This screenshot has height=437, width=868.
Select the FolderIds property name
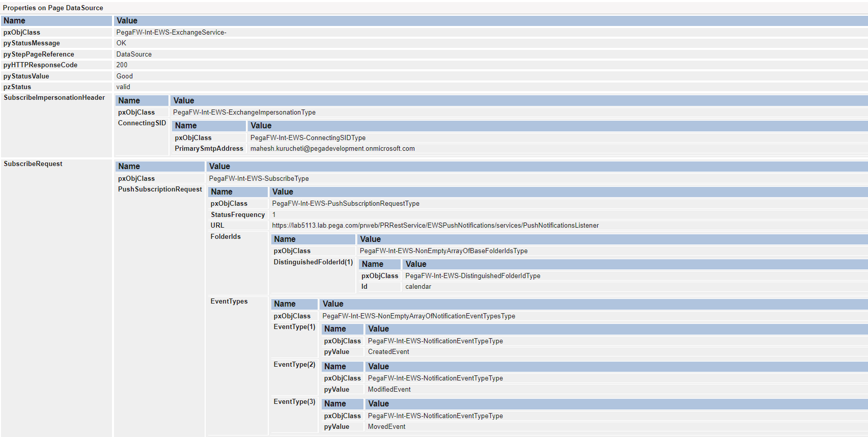[x=226, y=237]
